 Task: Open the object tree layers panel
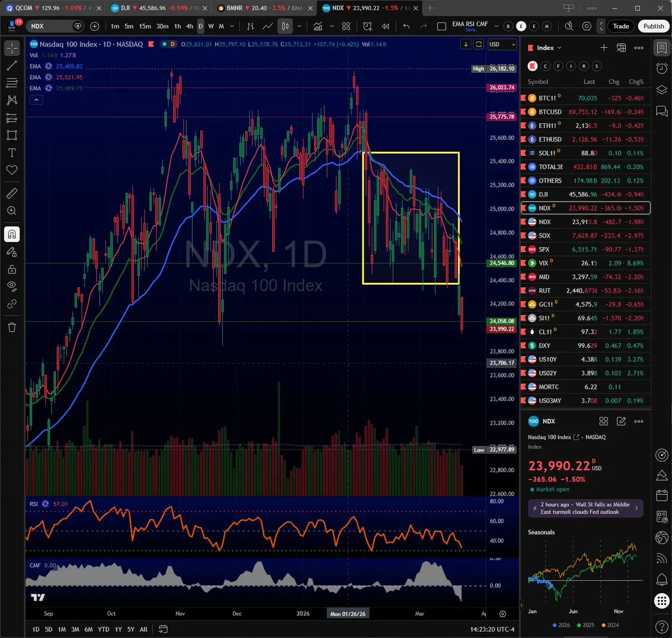(661, 89)
